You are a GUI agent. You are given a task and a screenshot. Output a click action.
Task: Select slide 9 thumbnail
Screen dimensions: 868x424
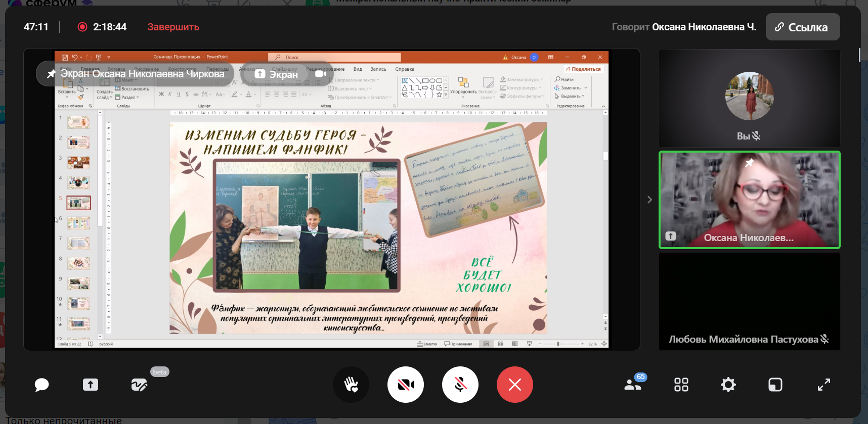point(78,284)
